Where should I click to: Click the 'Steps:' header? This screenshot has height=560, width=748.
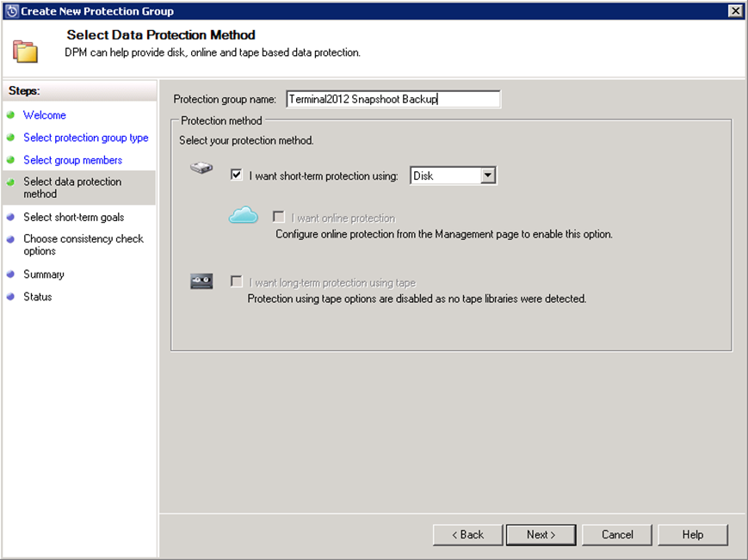point(24,90)
